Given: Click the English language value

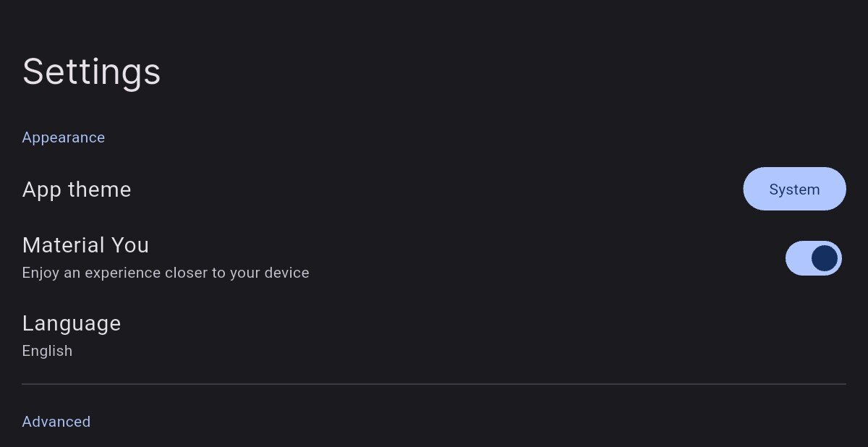Looking at the screenshot, I should click(x=47, y=351).
